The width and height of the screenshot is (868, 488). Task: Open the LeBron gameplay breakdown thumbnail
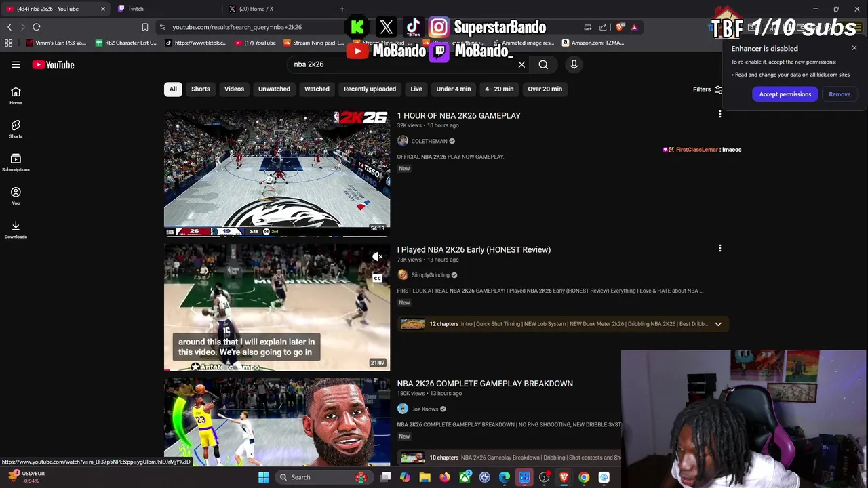pyautogui.click(x=277, y=421)
